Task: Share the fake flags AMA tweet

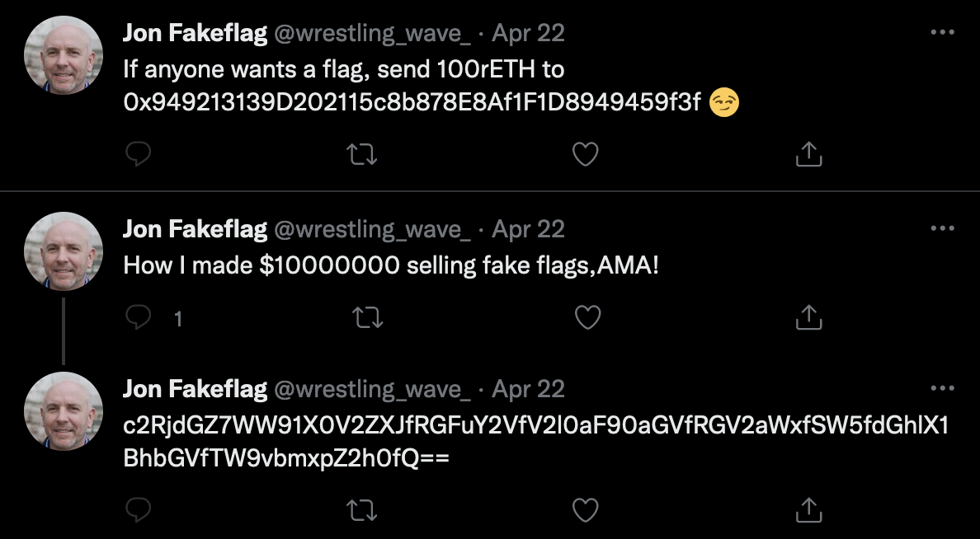Action: [x=809, y=317]
